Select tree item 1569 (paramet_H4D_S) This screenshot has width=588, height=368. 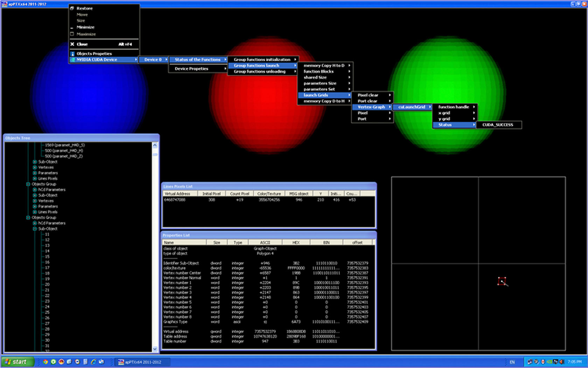pyautogui.click(x=65, y=145)
